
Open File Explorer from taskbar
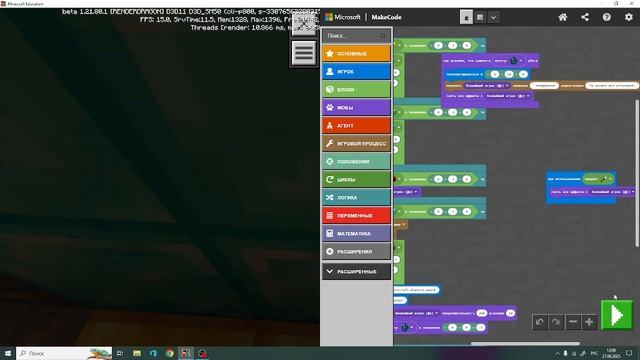[x=137, y=353]
